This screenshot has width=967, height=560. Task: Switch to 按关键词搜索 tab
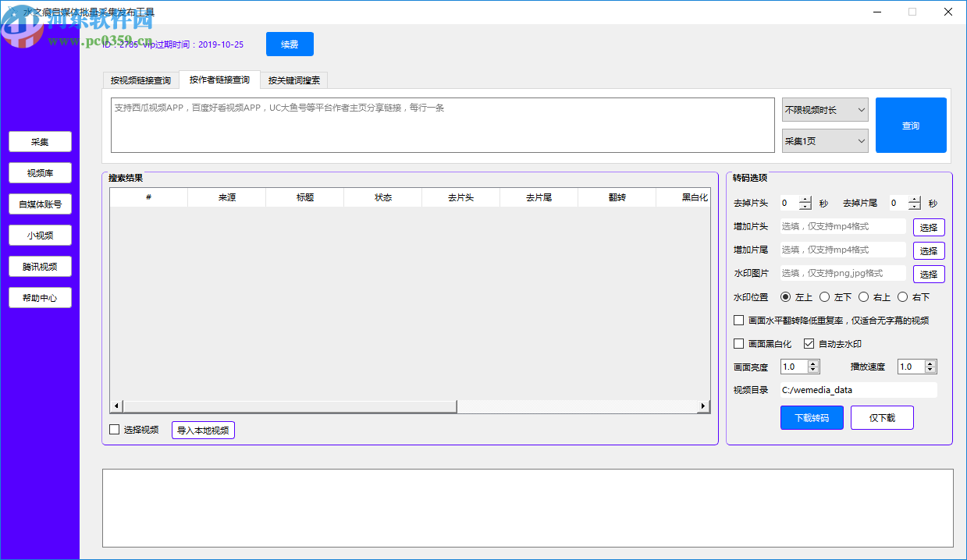point(294,80)
